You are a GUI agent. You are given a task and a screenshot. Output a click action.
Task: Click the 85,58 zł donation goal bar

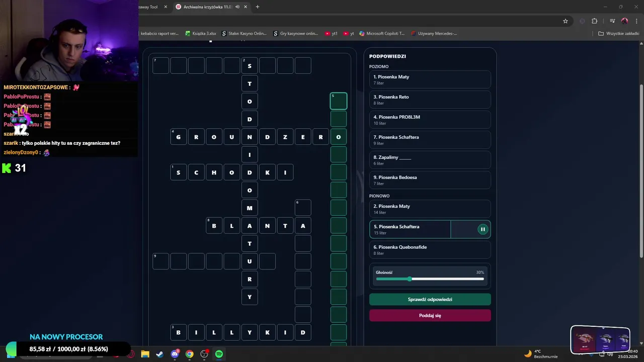pos(68,349)
